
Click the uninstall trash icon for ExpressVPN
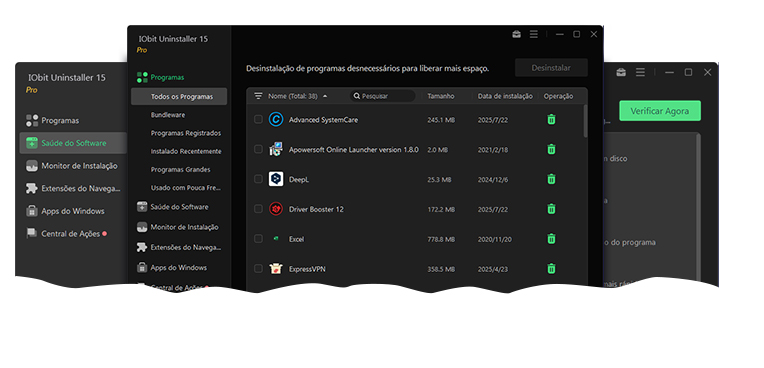click(551, 269)
